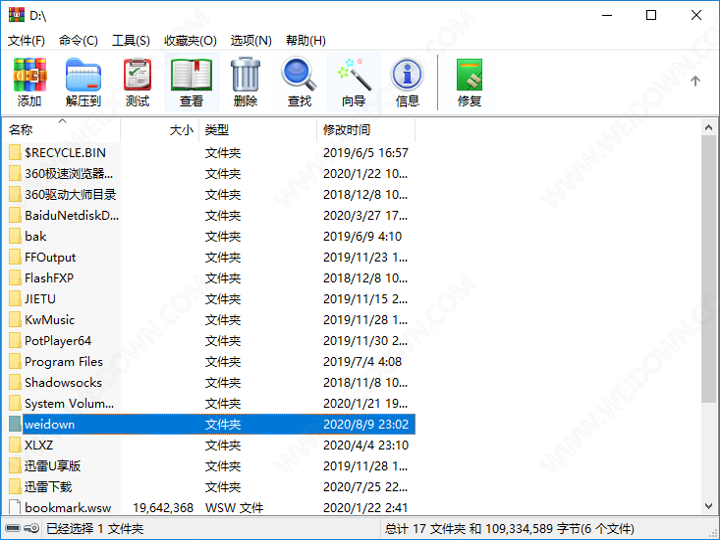Click the scrollbar up arrow
The height and width of the screenshot is (540, 720).
[x=708, y=127]
